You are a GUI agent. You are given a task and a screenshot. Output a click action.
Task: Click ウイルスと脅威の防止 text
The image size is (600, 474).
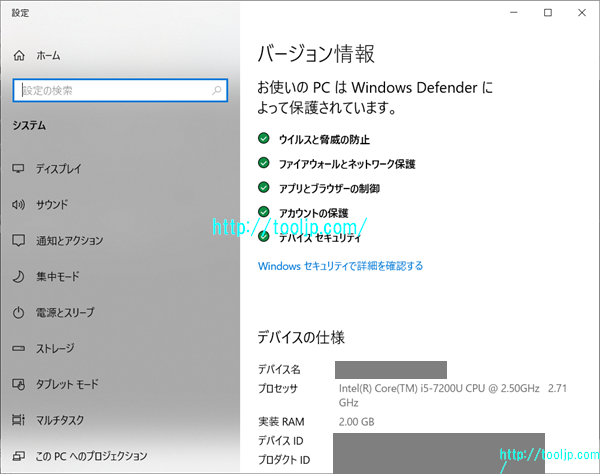pos(324,139)
